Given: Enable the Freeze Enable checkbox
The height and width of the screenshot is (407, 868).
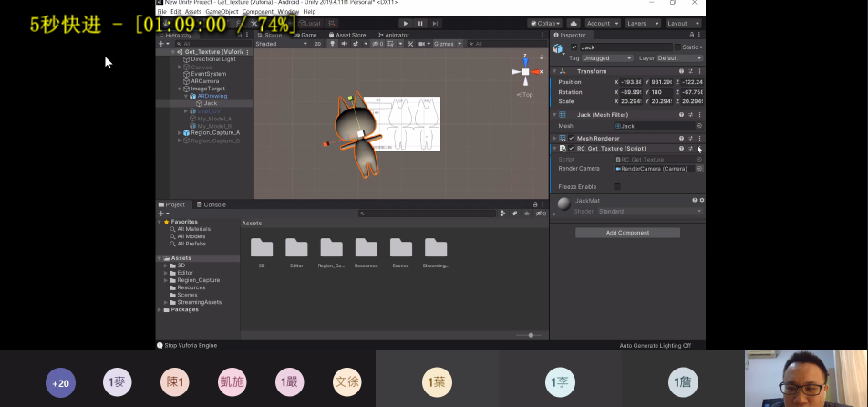Looking at the screenshot, I should point(617,186).
